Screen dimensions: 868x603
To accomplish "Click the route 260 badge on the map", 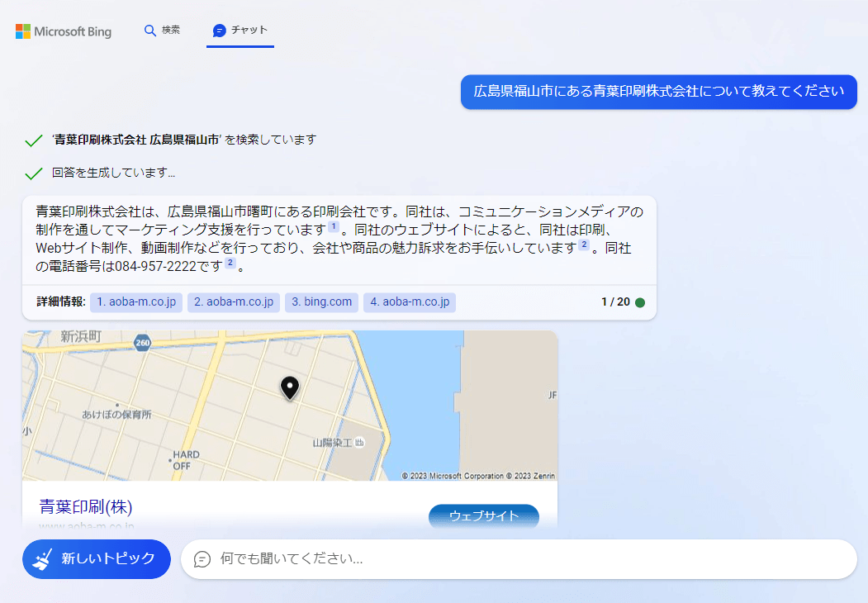I will (143, 343).
